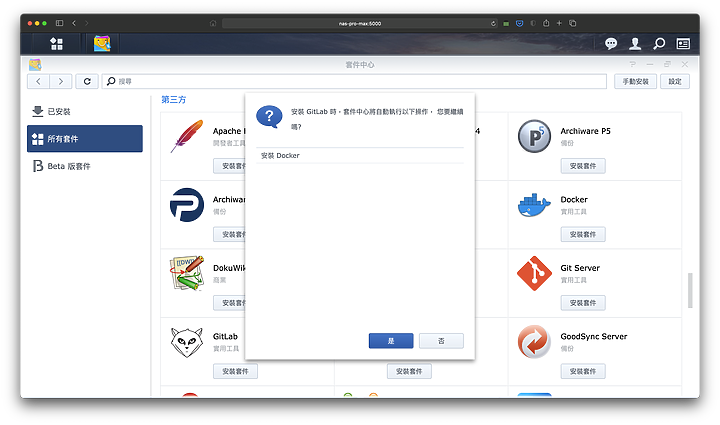The image size is (720, 425).
Task: Click 安裝套件 button under the dialog
Action: pyautogui.click(x=409, y=371)
